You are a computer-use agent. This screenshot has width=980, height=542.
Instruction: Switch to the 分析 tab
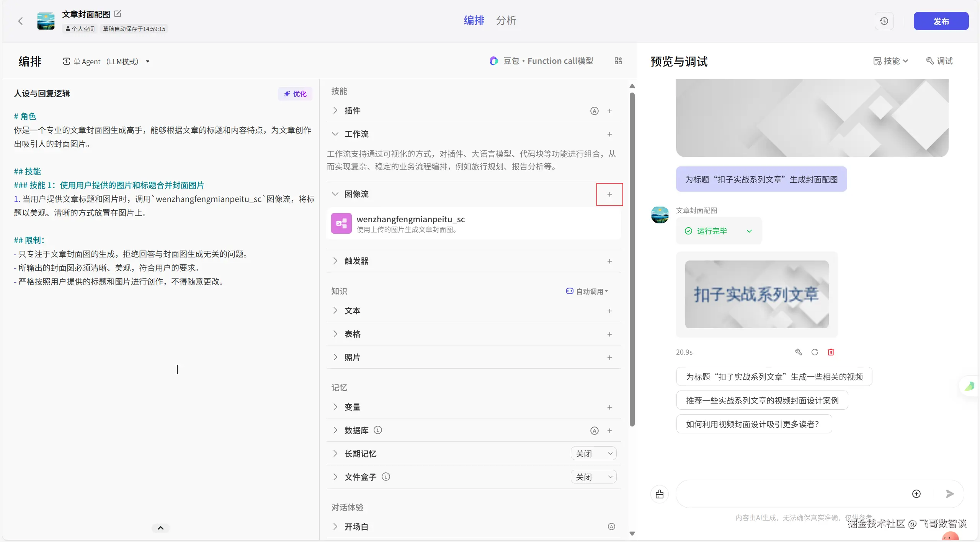click(506, 20)
